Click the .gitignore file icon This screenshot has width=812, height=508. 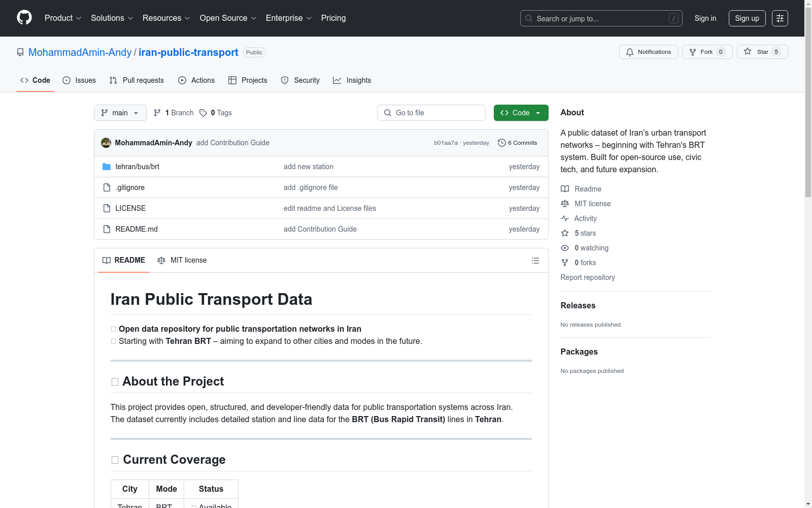[x=107, y=187]
